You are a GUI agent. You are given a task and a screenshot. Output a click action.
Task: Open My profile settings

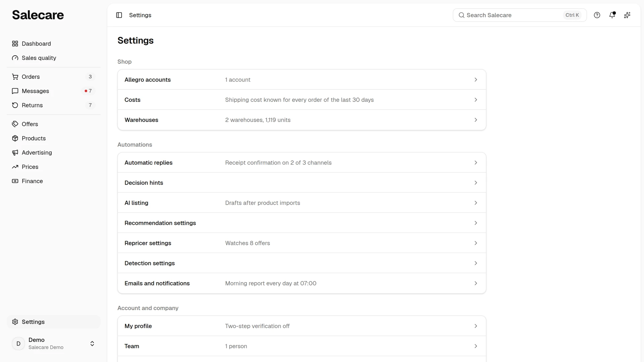[x=302, y=326]
